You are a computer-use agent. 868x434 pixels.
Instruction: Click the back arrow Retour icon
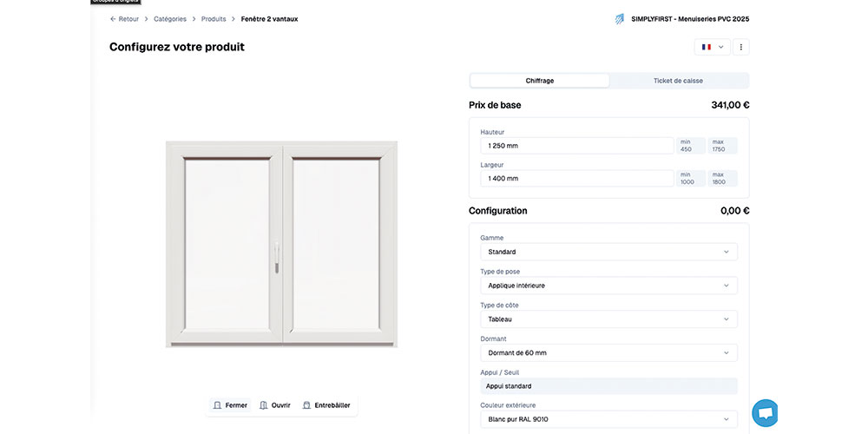pyautogui.click(x=114, y=19)
